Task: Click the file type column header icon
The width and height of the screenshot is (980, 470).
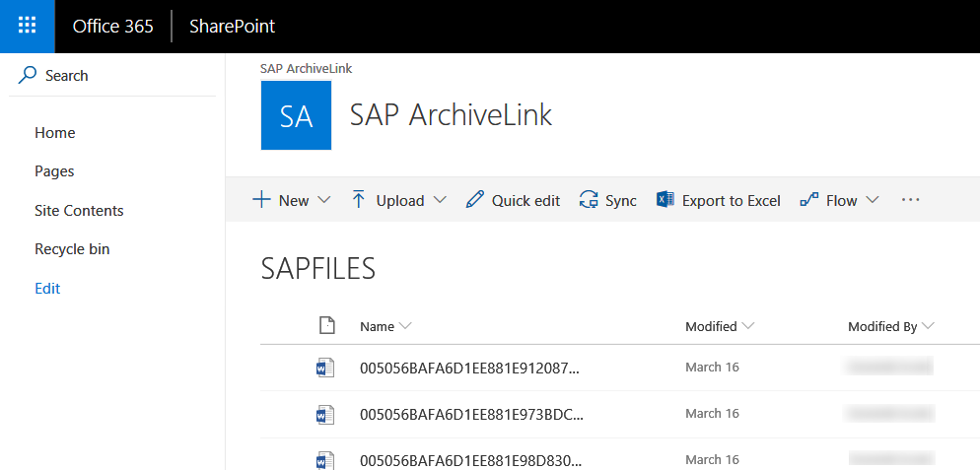Action: (x=327, y=326)
